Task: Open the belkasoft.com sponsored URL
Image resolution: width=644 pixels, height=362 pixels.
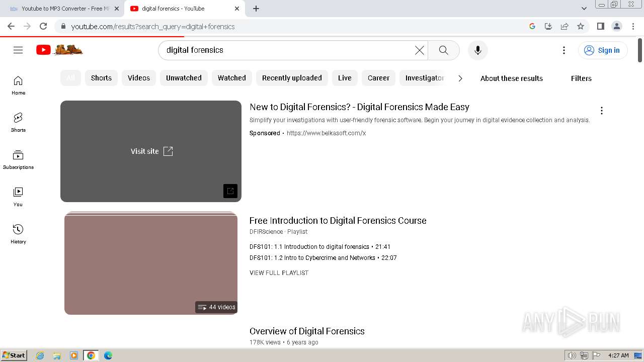Action: [326, 133]
